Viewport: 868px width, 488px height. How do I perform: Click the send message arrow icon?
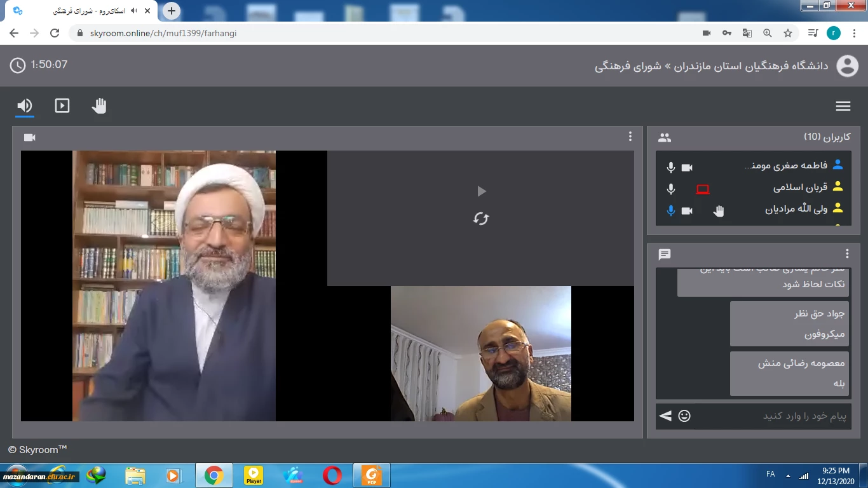665,416
